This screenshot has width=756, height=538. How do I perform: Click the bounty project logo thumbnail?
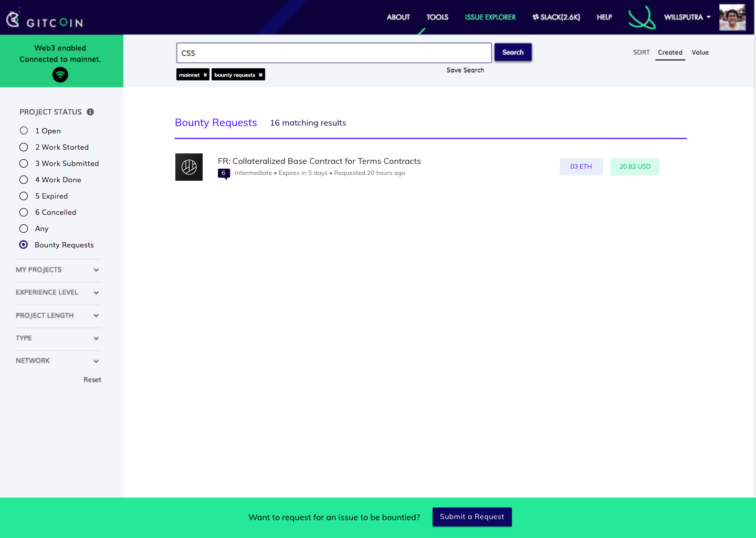pyautogui.click(x=189, y=167)
